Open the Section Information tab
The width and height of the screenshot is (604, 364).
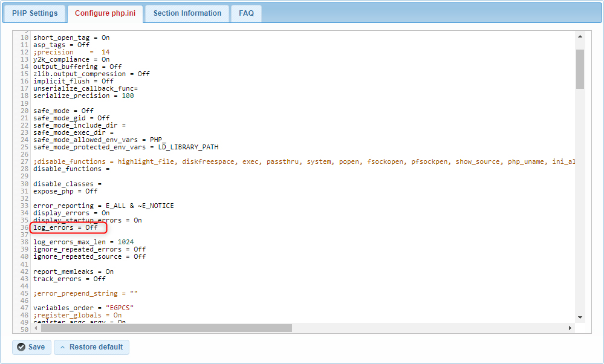(x=186, y=13)
